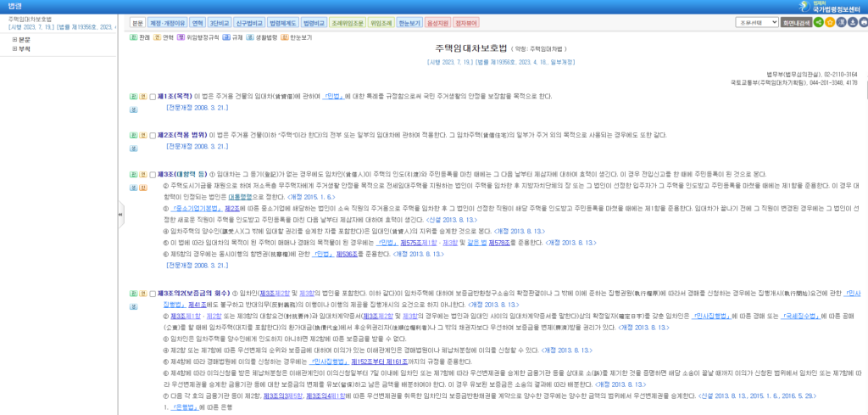
Task: Tick the checkbox for 제3조(대항력 등)
Action: click(x=152, y=175)
